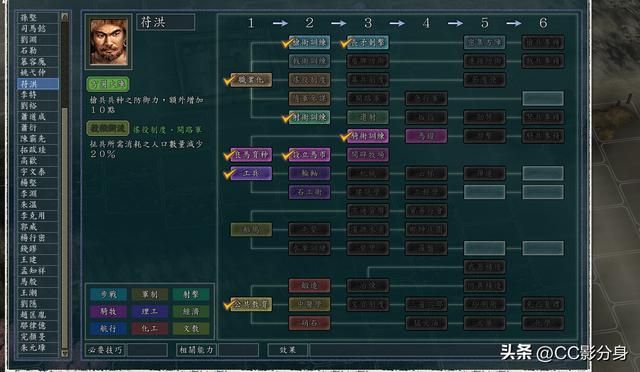Select the 戟術訓練 tech node

tap(309, 61)
